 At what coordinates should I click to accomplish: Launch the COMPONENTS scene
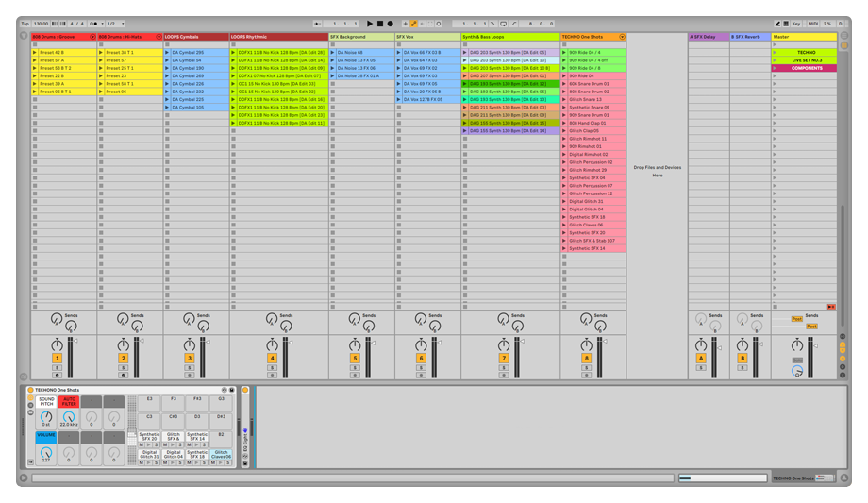(775, 68)
